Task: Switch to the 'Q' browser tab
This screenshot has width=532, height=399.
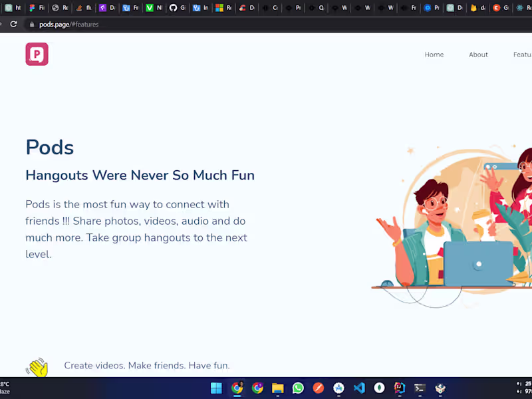Action: (x=316, y=7)
